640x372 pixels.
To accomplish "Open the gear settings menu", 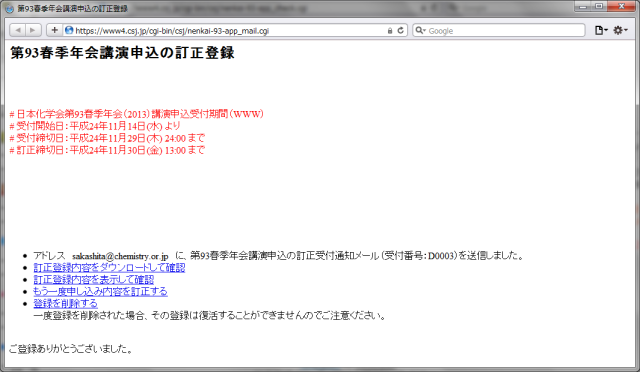I will (620, 30).
